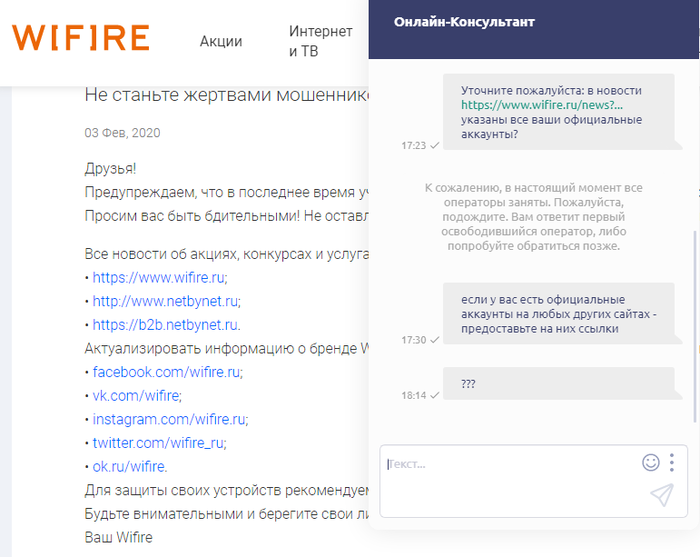Image resolution: width=700 pixels, height=557 pixels.
Task: Follow the wifire.ru/news link in chat message
Action: coord(542,105)
